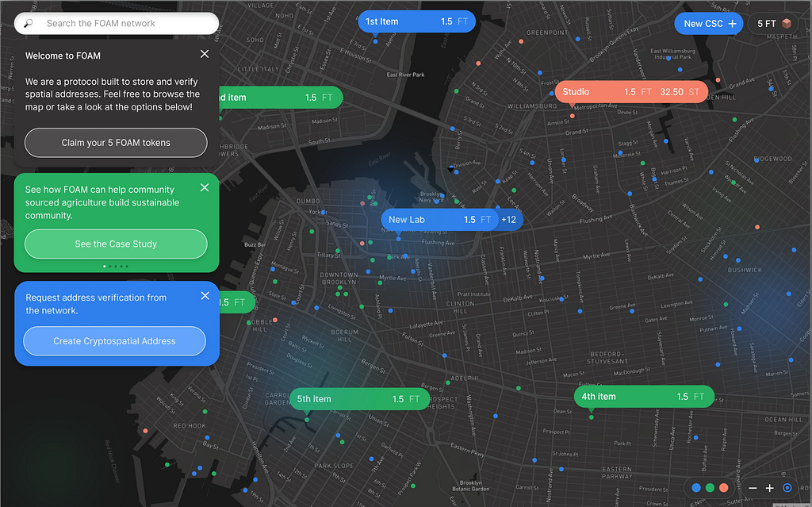The width and height of the screenshot is (812, 507).
Task: Open the New Lab map label
Action: click(x=439, y=220)
